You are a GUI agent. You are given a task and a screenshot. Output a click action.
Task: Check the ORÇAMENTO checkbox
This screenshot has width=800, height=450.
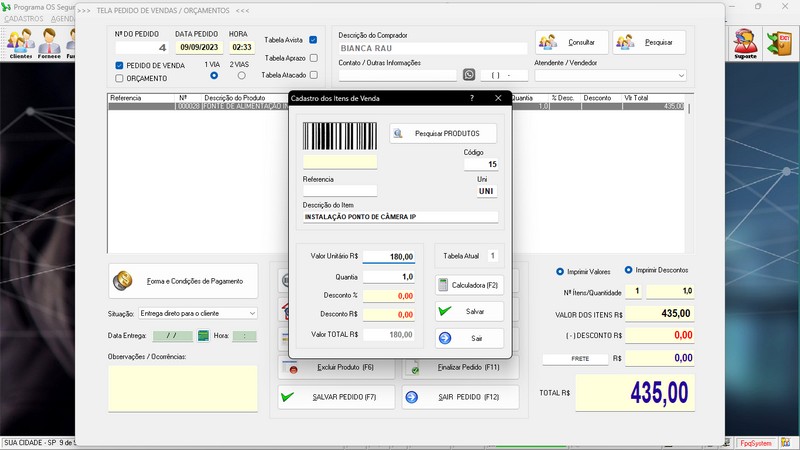[x=119, y=78]
